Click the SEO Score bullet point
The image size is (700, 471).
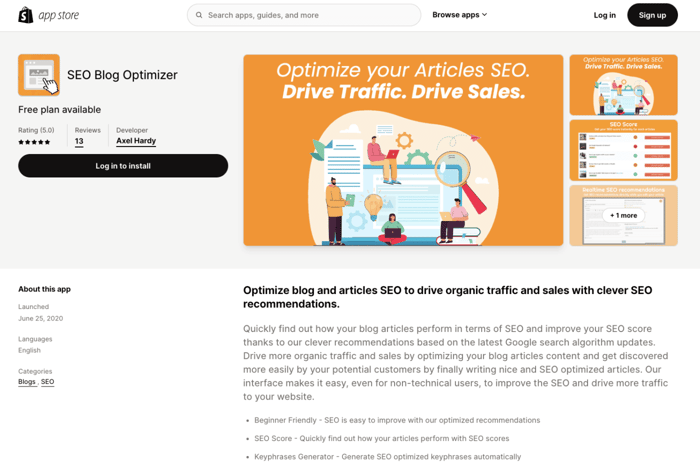point(382,438)
